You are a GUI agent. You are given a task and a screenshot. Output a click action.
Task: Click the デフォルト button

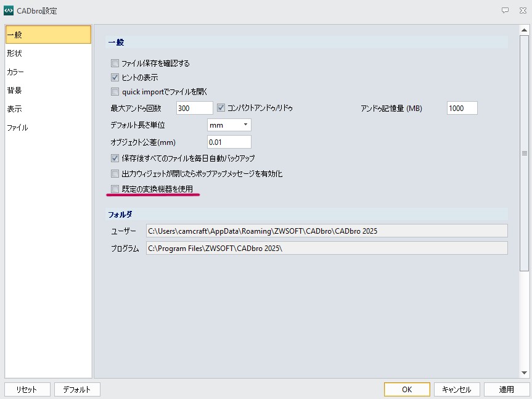77,390
